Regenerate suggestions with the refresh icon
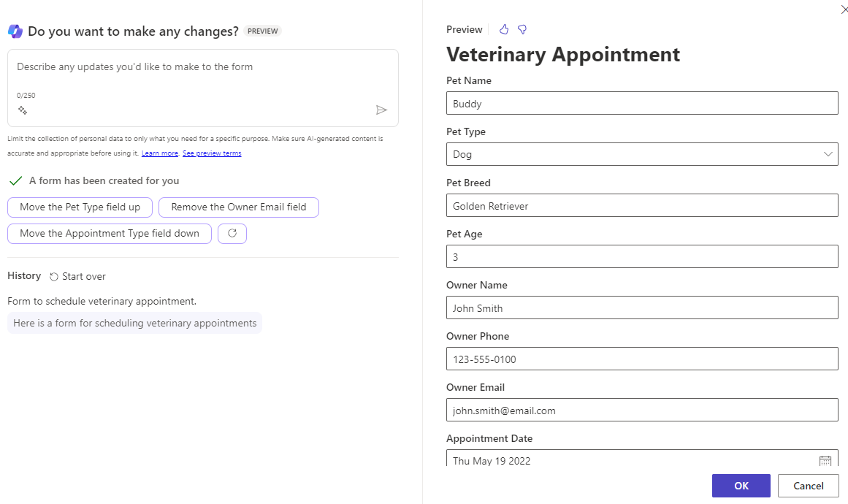 [x=232, y=233]
